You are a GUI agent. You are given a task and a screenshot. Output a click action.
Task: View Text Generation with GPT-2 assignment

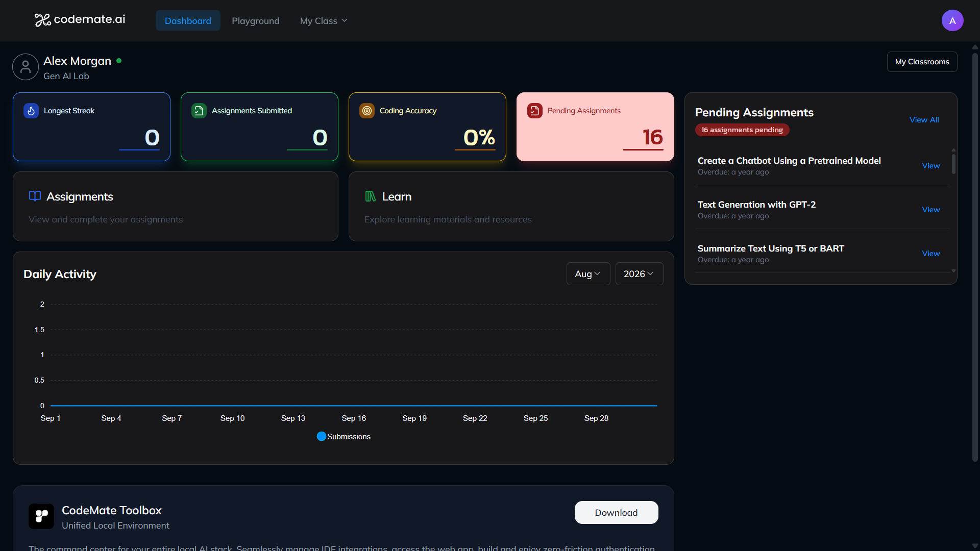930,210
